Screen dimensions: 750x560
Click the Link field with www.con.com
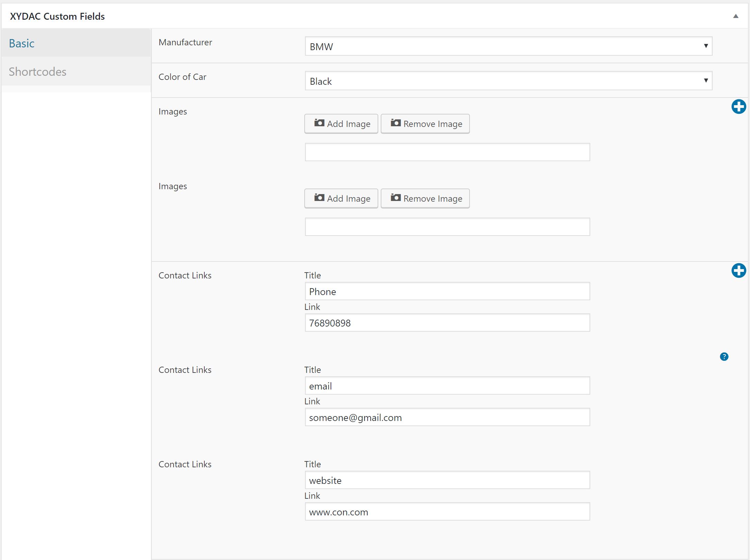(447, 512)
